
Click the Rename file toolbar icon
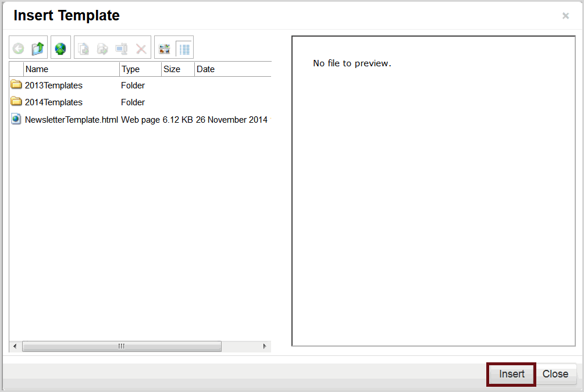122,49
